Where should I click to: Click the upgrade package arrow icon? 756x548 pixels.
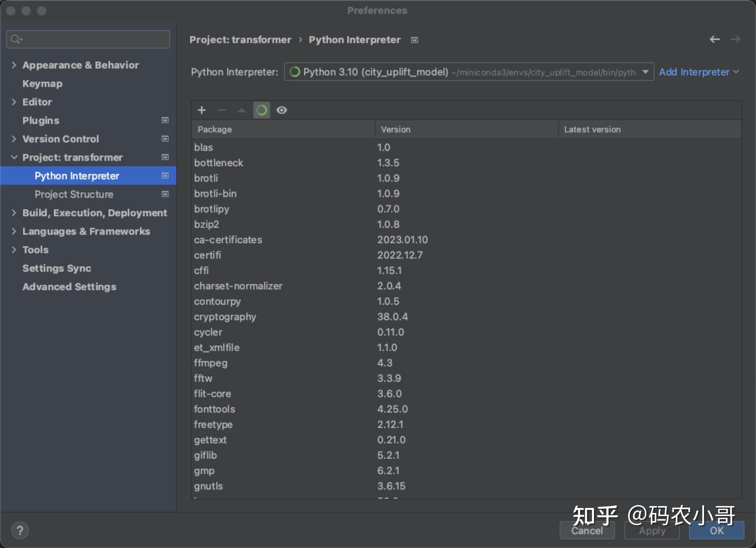point(241,110)
